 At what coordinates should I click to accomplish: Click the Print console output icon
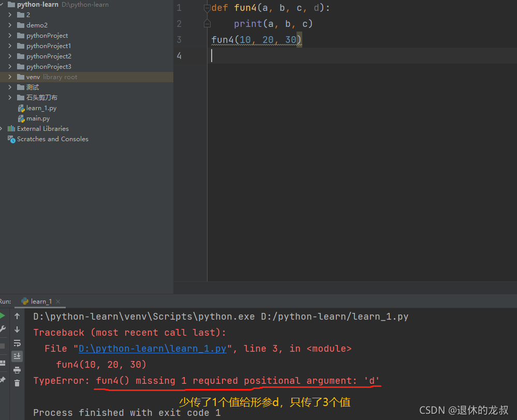coord(17,370)
